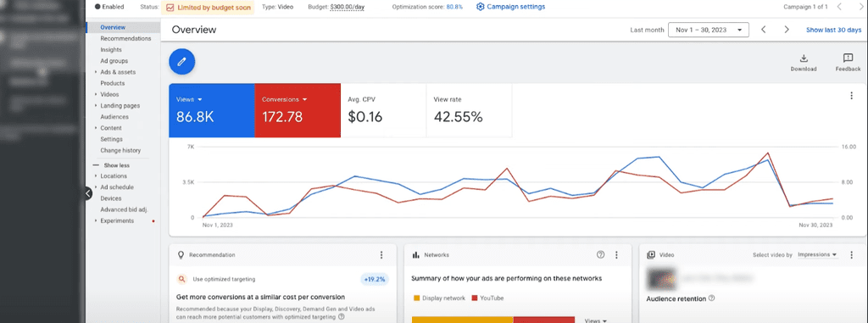Open Audiences in the sidebar
The height and width of the screenshot is (323, 868).
pyautogui.click(x=114, y=117)
